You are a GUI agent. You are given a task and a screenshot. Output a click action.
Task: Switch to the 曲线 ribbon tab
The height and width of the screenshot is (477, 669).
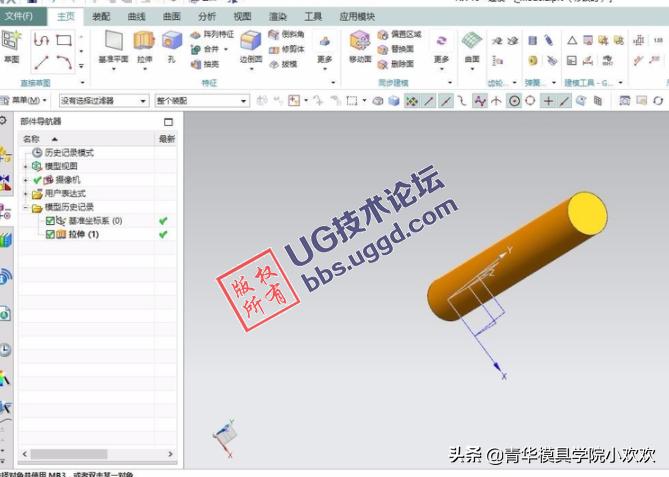click(x=137, y=17)
